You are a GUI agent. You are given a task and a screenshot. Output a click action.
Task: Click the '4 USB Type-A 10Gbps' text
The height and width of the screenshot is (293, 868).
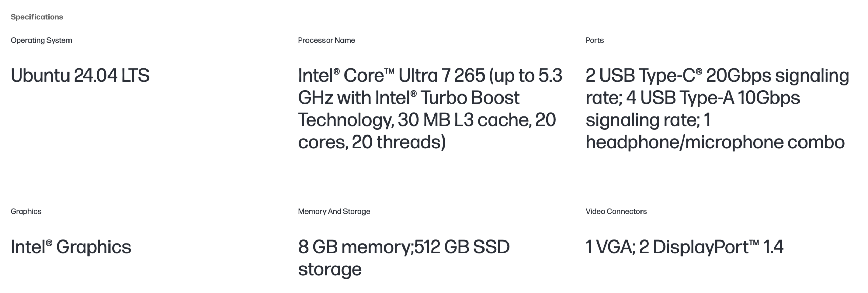click(x=713, y=98)
